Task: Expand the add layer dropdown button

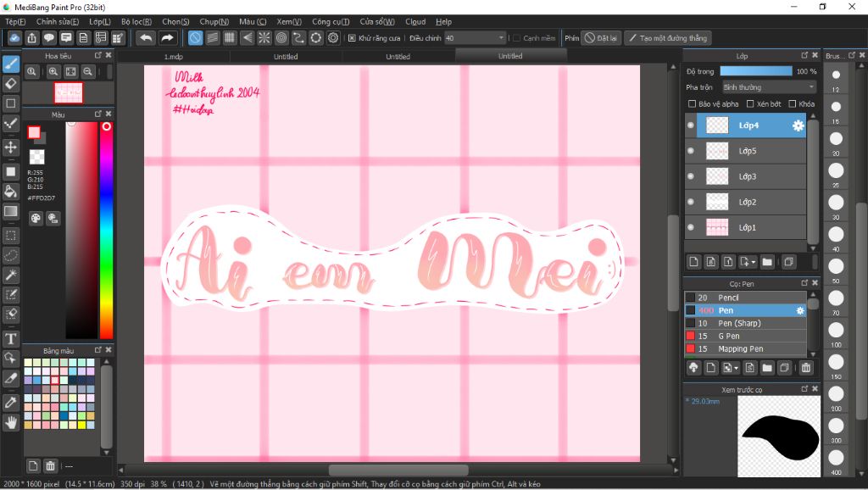Action: point(748,262)
